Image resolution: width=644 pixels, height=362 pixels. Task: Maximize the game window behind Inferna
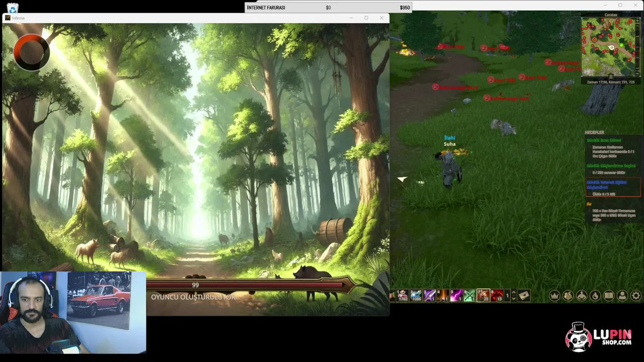click(620, 5)
